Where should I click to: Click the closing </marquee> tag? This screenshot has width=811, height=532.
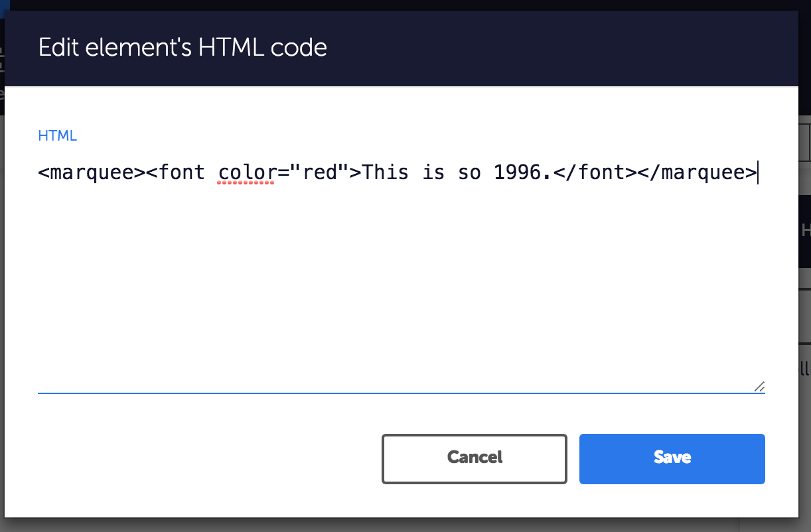tap(697, 173)
